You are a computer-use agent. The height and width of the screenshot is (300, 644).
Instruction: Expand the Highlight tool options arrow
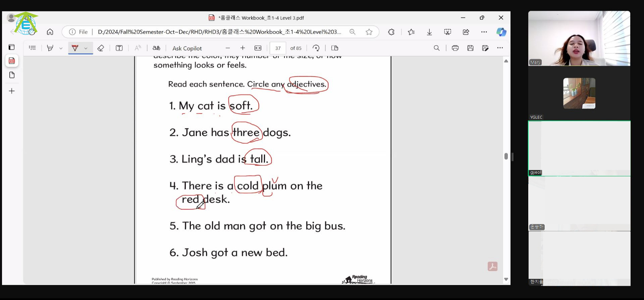pos(61,48)
